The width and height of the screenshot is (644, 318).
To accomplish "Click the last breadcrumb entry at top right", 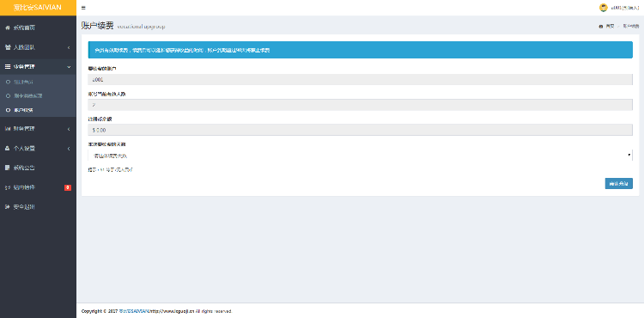I will coord(630,27).
